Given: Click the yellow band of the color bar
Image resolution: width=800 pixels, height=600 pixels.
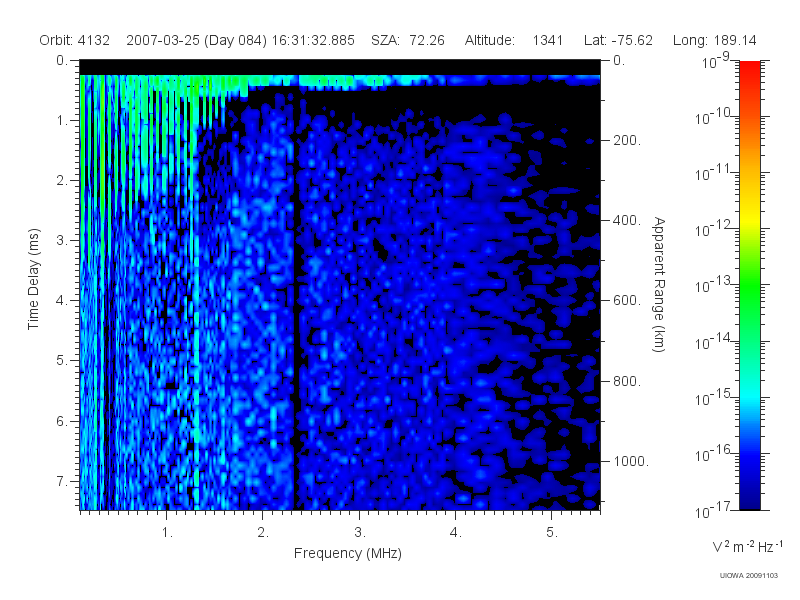Looking at the screenshot, I should [749, 218].
